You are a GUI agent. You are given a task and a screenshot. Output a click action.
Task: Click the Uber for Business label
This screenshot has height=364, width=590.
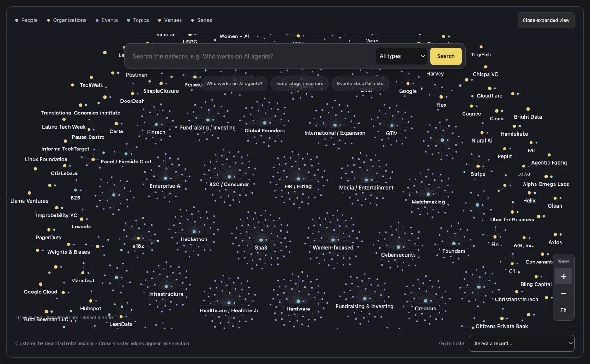point(512,220)
